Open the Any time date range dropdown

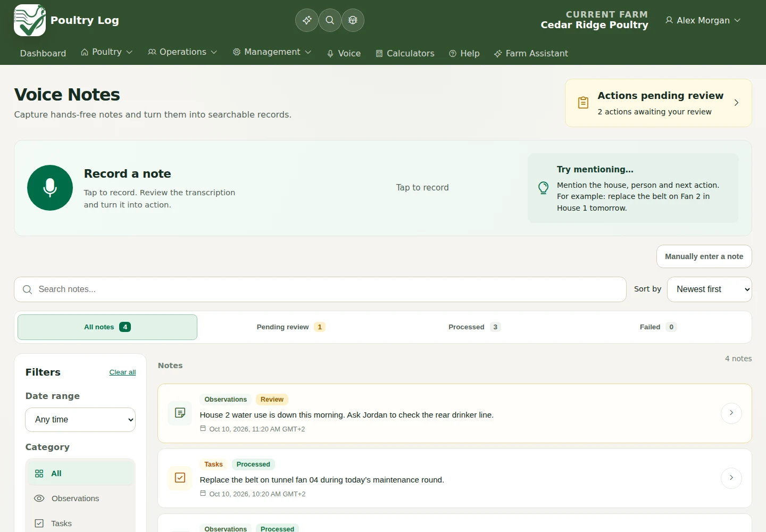pyautogui.click(x=80, y=420)
